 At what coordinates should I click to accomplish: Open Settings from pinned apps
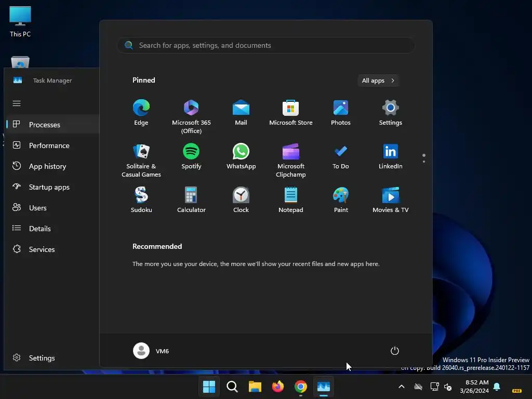pyautogui.click(x=391, y=113)
